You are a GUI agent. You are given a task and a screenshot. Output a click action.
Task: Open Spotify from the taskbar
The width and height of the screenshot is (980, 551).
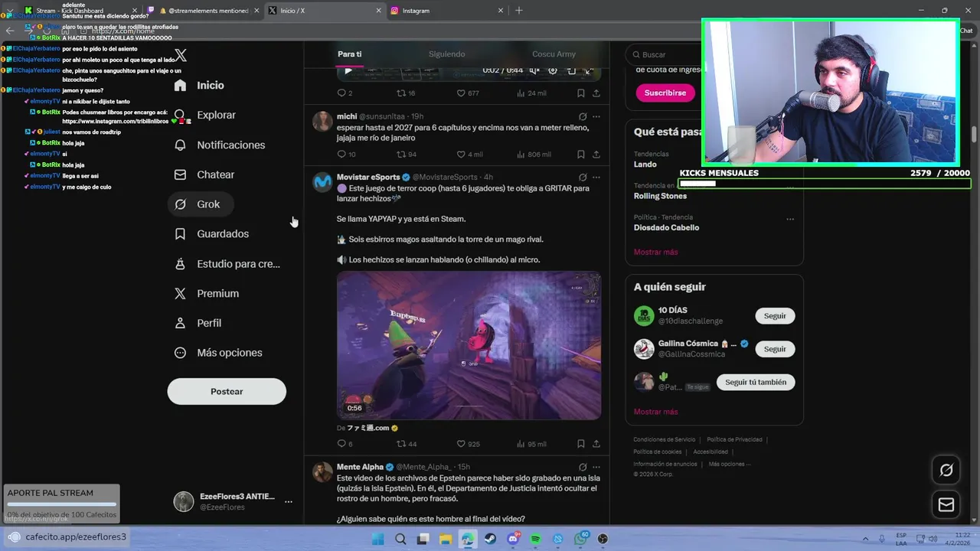tap(535, 539)
